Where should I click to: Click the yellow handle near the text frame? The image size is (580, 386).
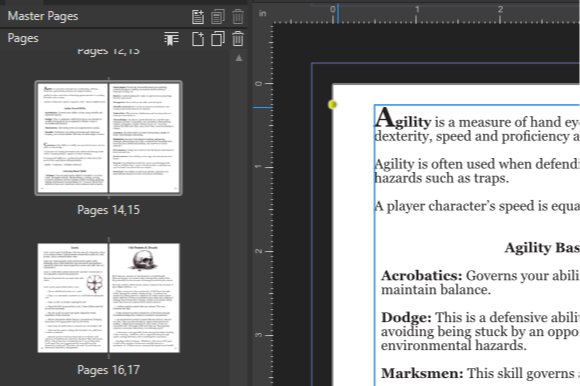[x=333, y=105]
